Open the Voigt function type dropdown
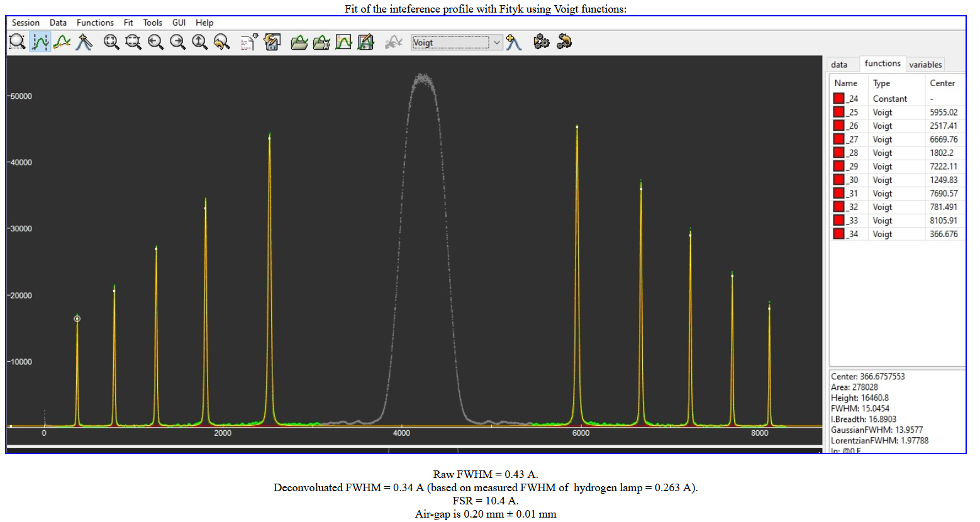Viewport: 980px width, 522px height. 496,43
